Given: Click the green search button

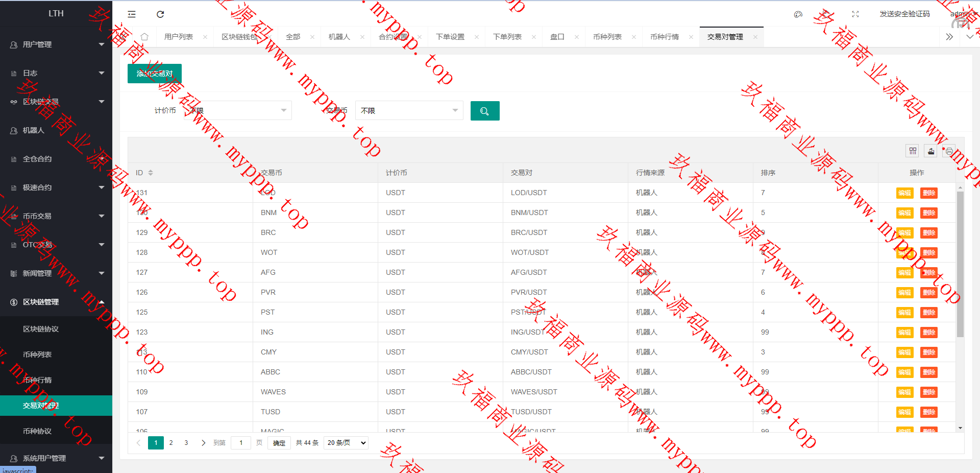Looking at the screenshot, I should point(484,111).
